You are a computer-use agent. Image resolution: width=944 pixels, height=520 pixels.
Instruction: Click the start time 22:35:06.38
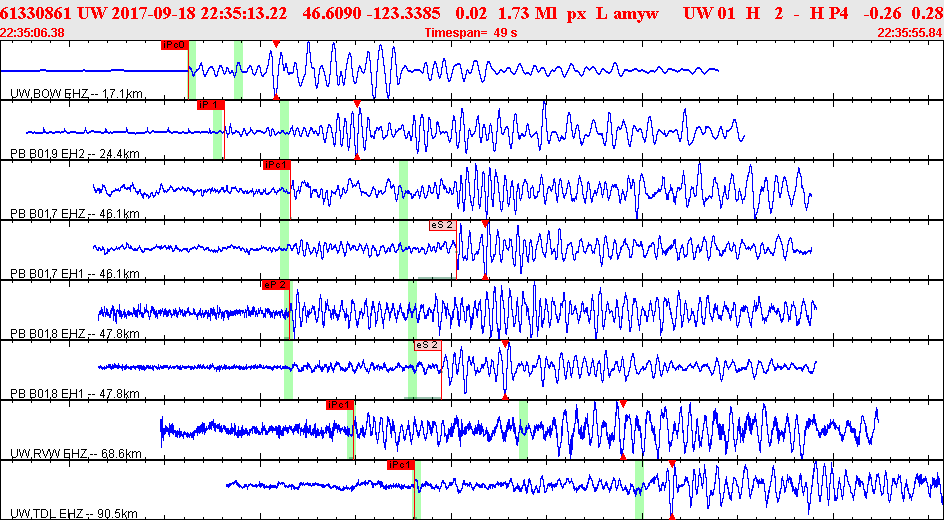[33, 33]
